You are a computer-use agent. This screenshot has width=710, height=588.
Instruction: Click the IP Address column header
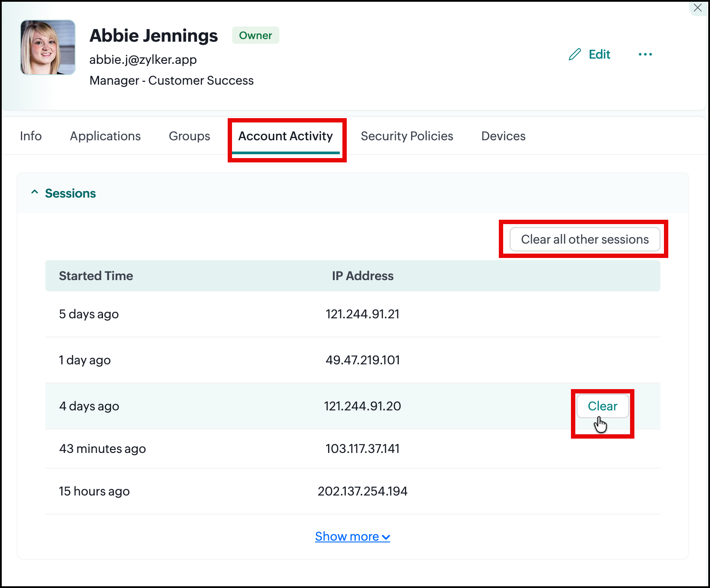pyautogui.click(x=363, y=276)
